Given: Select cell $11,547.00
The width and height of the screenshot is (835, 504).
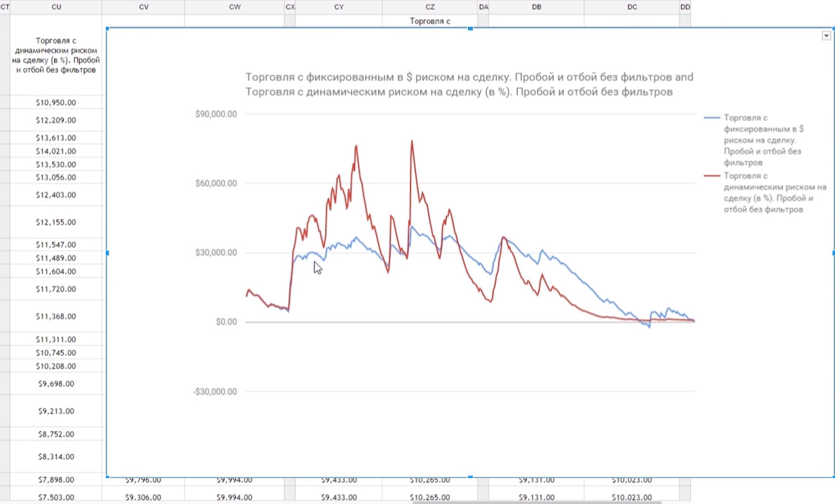Looking at the screenshot, I should point(56,244).
